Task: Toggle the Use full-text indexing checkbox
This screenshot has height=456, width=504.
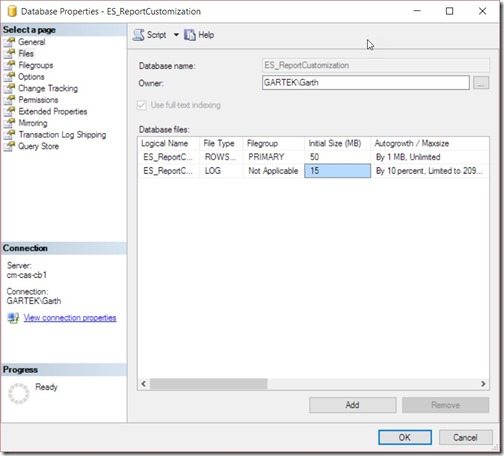Action: click(x=142, y=105)
